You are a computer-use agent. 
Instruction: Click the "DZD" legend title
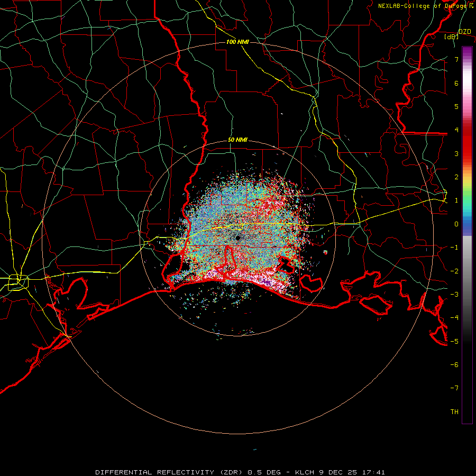coord(465,32)
